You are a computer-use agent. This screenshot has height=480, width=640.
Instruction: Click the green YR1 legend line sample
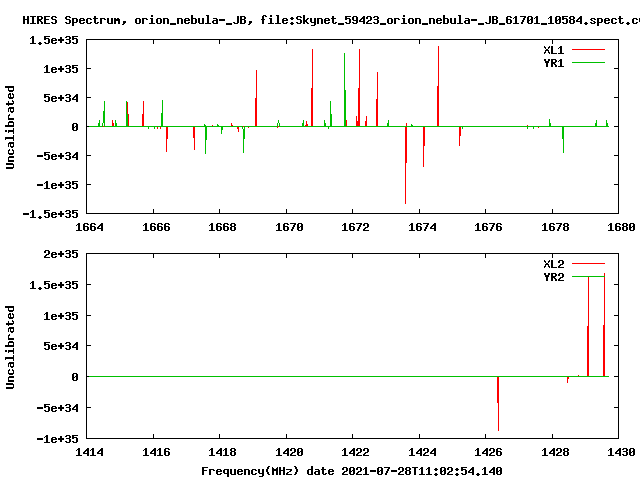(588, 63)
